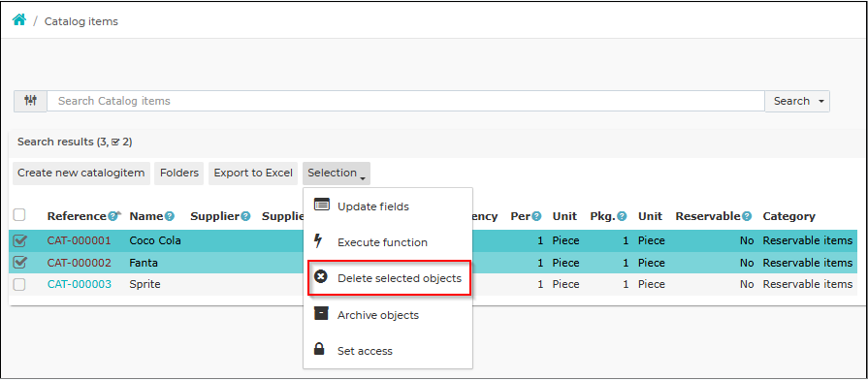868x380 pixels.
Task: Uncheck the CAT-000001 row checkbox
Action: pos(19,240)
